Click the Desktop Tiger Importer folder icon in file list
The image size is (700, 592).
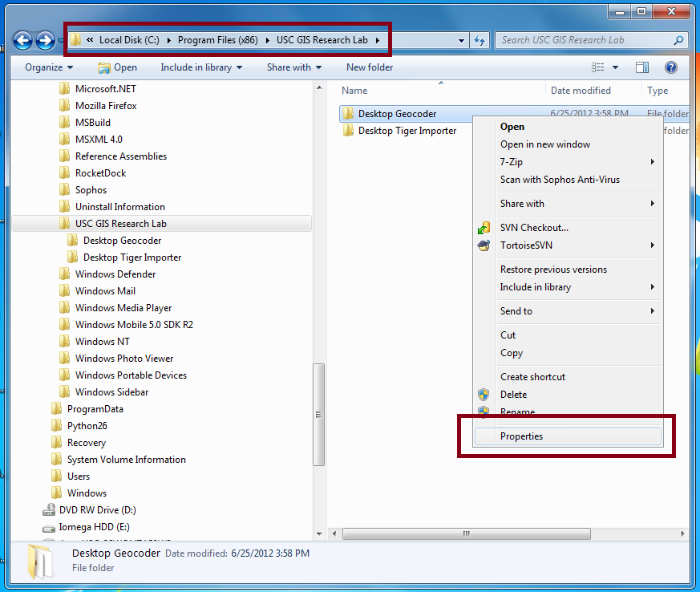pos(348,131)
